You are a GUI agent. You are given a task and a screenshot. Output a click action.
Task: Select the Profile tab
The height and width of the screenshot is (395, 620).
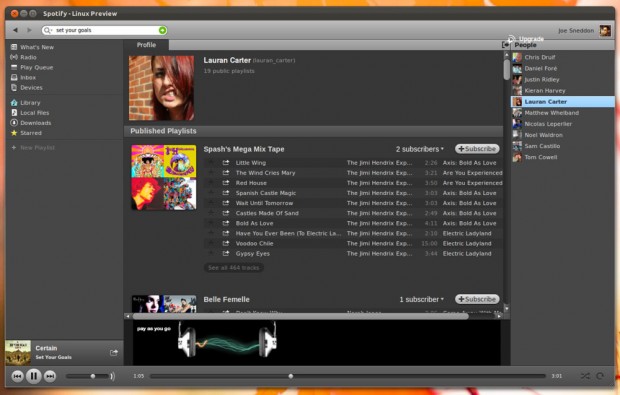tap(146, 45)
